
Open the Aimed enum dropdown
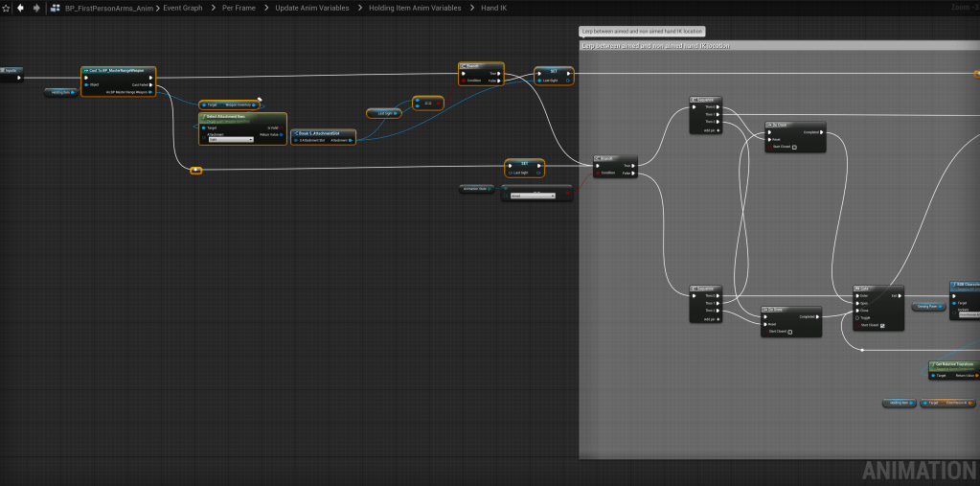(x=532, y=196)
